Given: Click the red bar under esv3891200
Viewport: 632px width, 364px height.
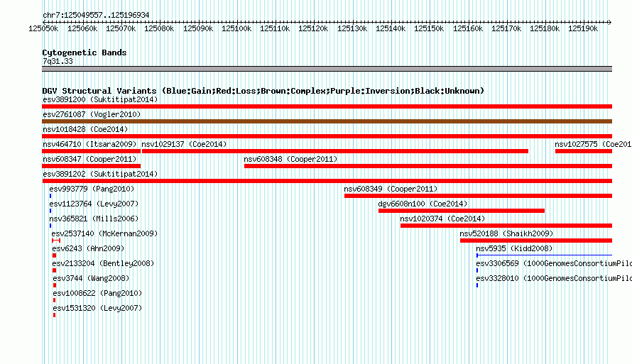Looking at the screenshot, I should (x=327, y=106).
